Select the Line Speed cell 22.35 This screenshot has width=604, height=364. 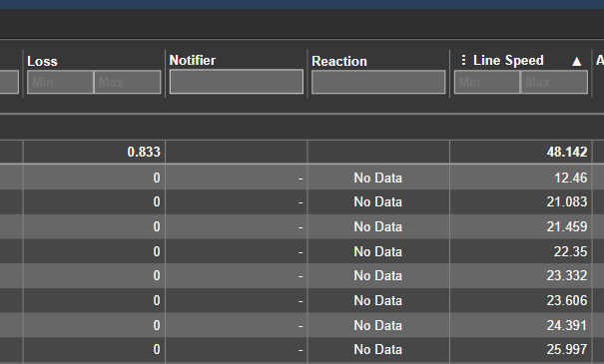tap(570, 251)
